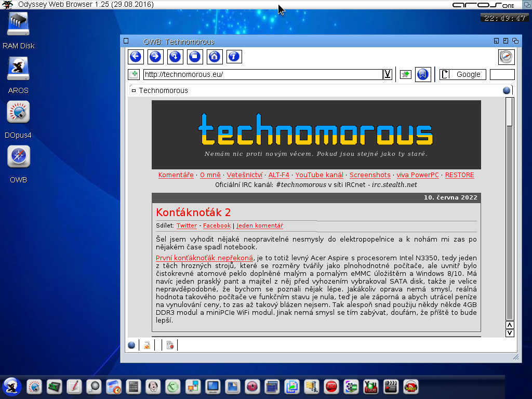532x399 pixels.
Task: Open the URL history dropdown arrow
Action: pos(388,74)
